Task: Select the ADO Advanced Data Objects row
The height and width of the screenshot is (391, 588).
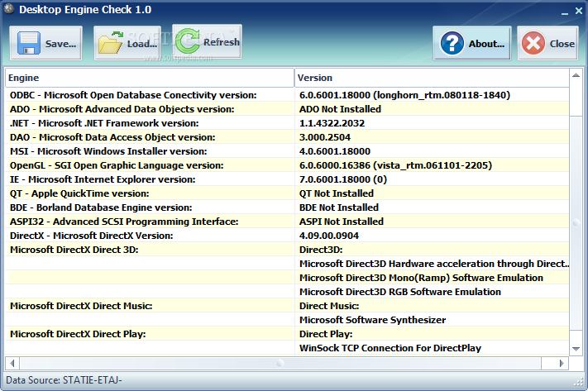Action: (287, 109)
